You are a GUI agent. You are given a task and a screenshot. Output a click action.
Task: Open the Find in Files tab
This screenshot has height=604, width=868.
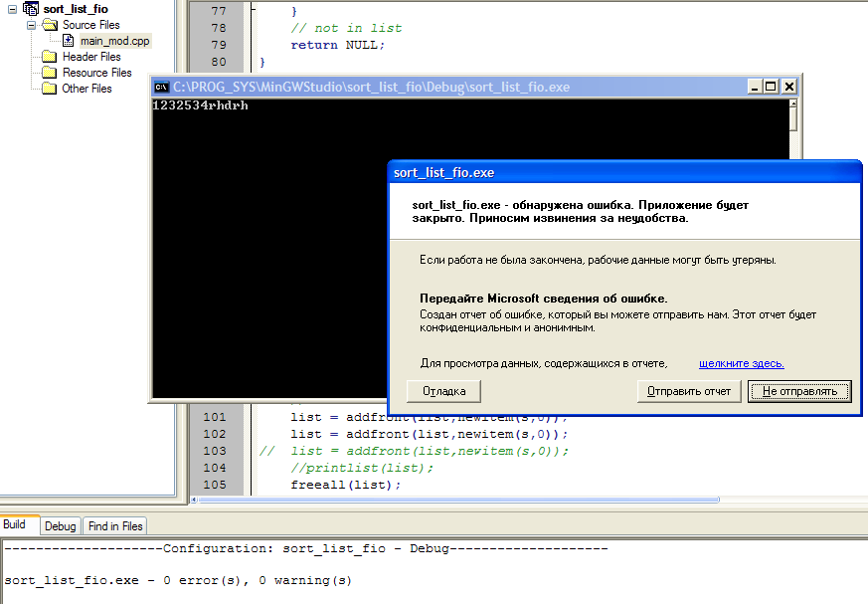[x=115, y=525]
